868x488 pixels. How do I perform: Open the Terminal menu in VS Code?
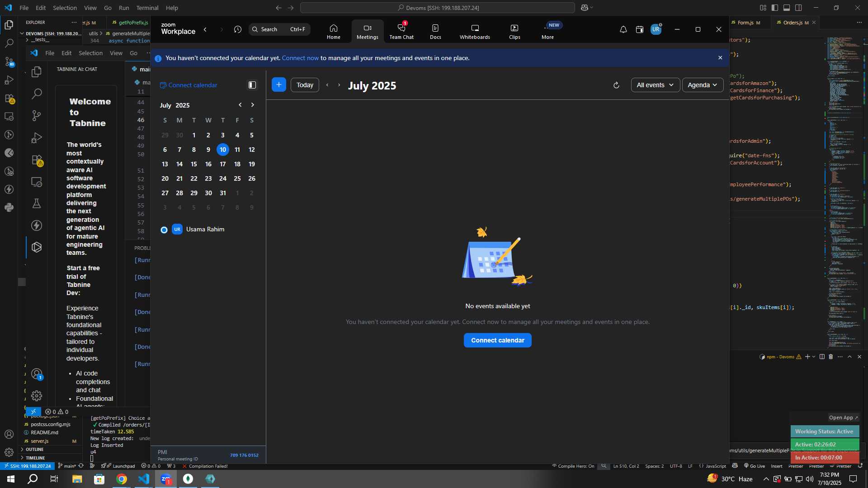[147, 8]
